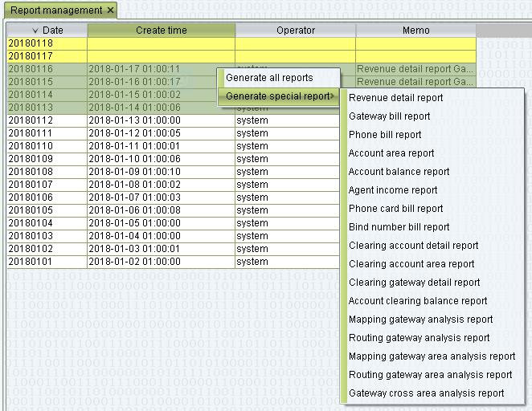The image size is (532, 411).
Task: Click the Create time column header
Action: point(162,31)
